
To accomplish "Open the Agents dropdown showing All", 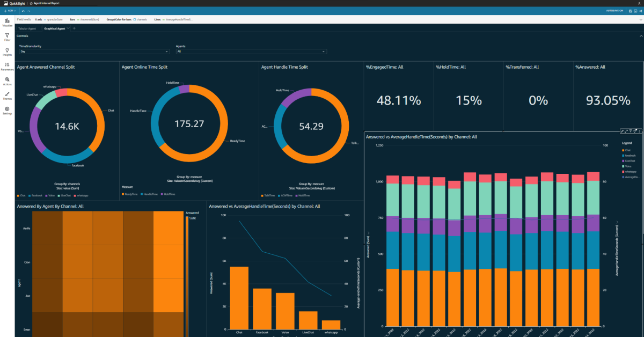I will [x=252, y=52].
